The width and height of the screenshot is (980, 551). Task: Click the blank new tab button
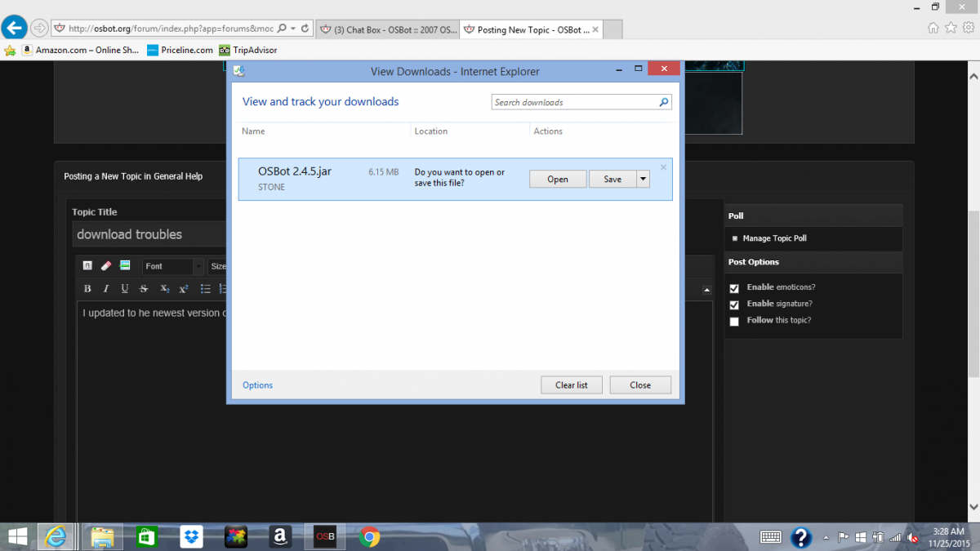click(x=613, y=29)
